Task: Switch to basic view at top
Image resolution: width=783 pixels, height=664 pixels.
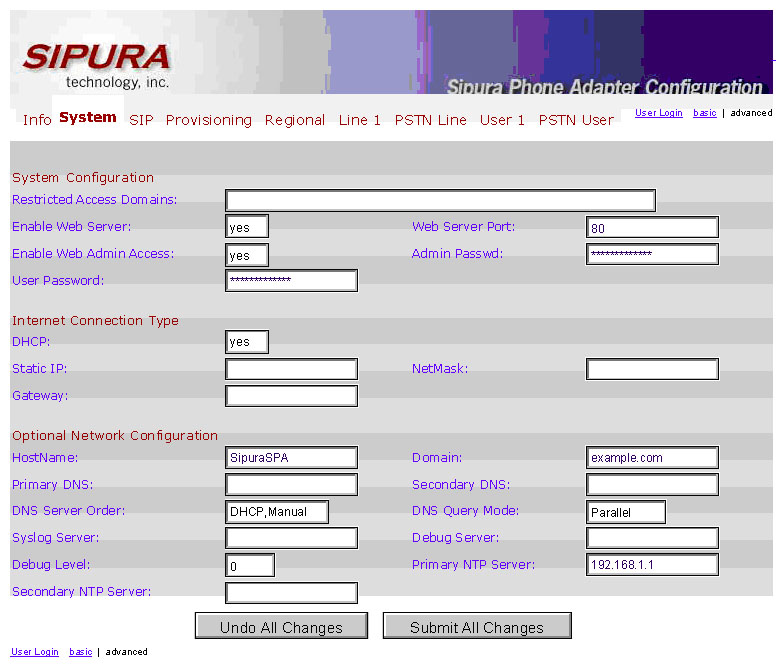Action: [x=705, y=113]
